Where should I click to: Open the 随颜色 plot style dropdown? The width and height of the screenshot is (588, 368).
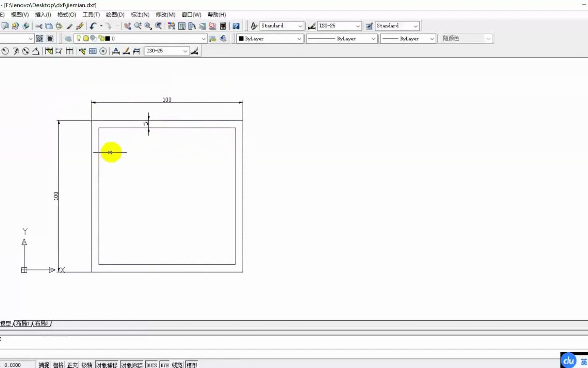click(x=466, y=39)
